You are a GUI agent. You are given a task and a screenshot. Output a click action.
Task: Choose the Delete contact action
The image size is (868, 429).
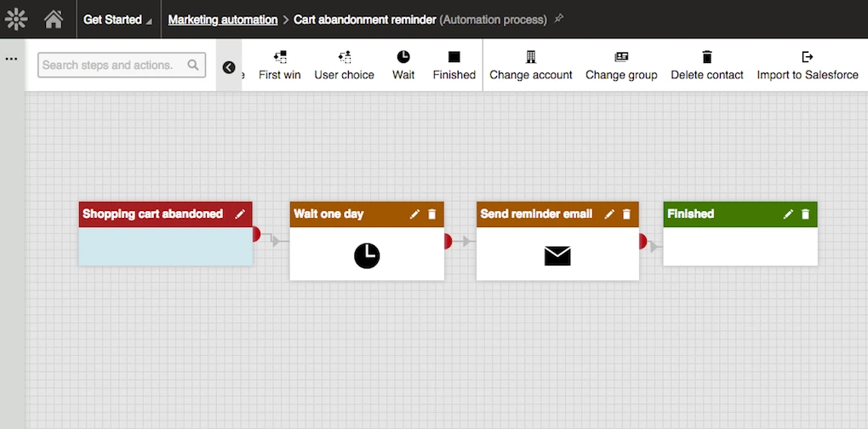click(x=707, y=65)
